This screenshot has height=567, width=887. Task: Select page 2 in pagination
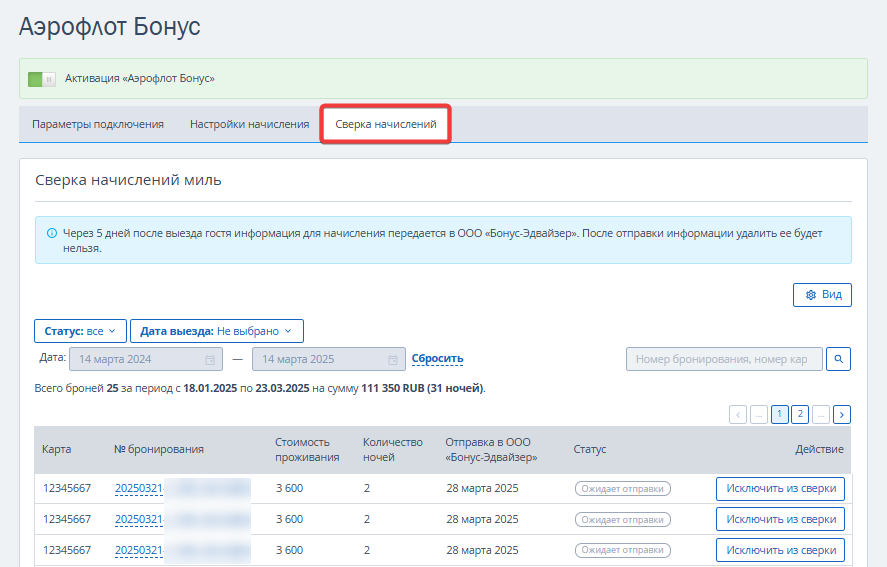click(x=800, y=415)
